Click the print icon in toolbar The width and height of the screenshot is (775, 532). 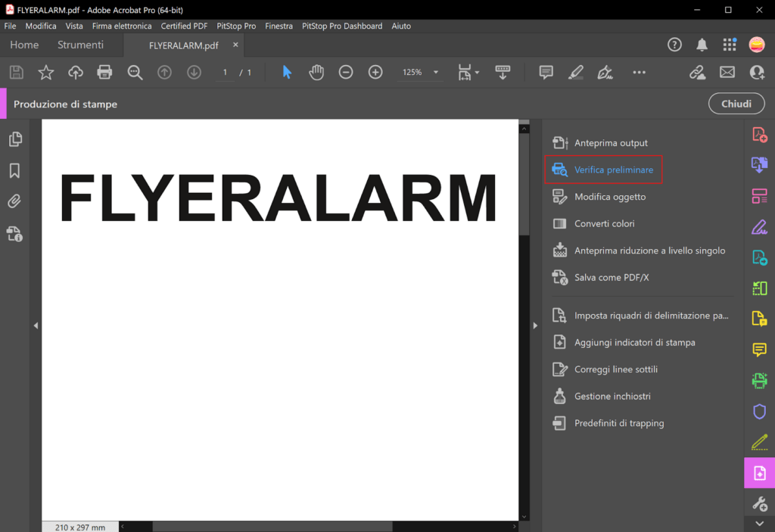click(104, 72)
